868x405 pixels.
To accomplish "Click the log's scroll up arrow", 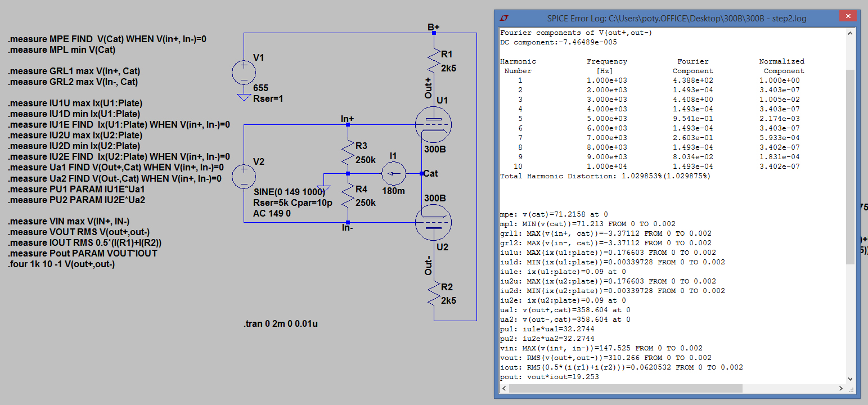I will pyautogui.click(x=851, y=34).
